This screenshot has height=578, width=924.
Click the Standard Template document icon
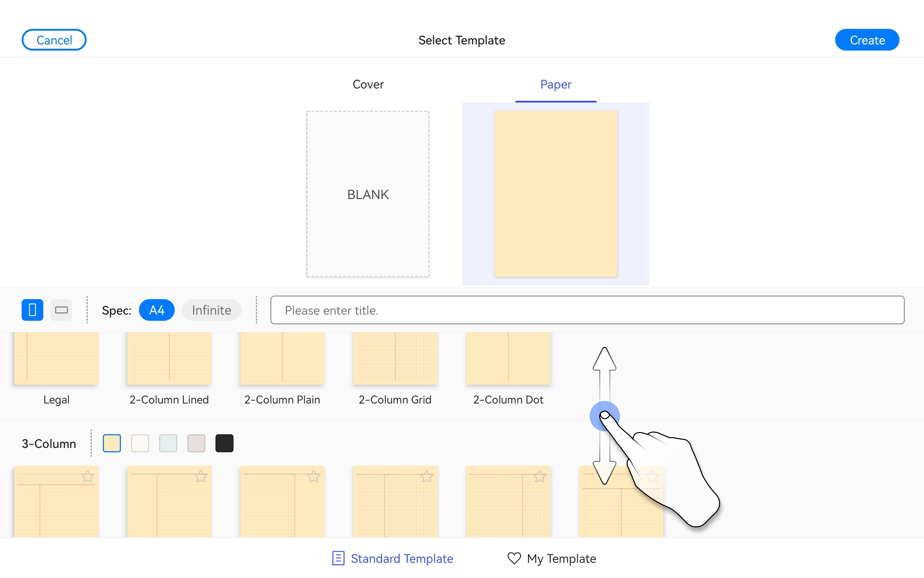point(338,558)
